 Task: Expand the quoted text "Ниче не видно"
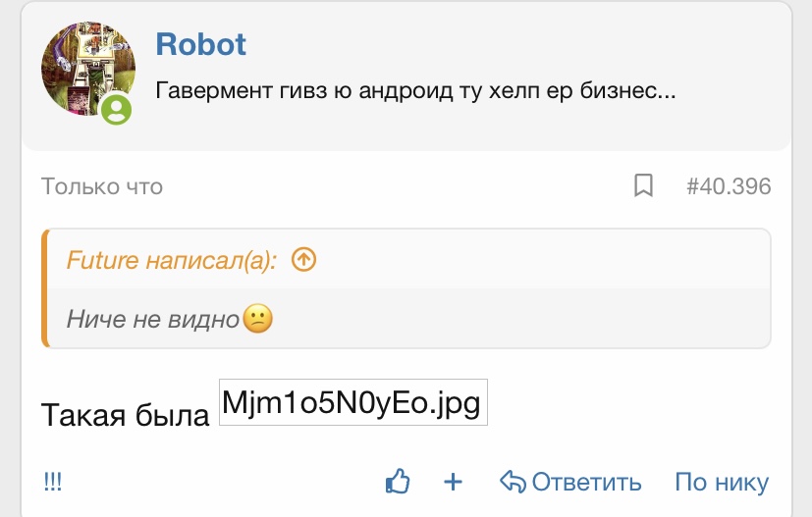(153, 319)
